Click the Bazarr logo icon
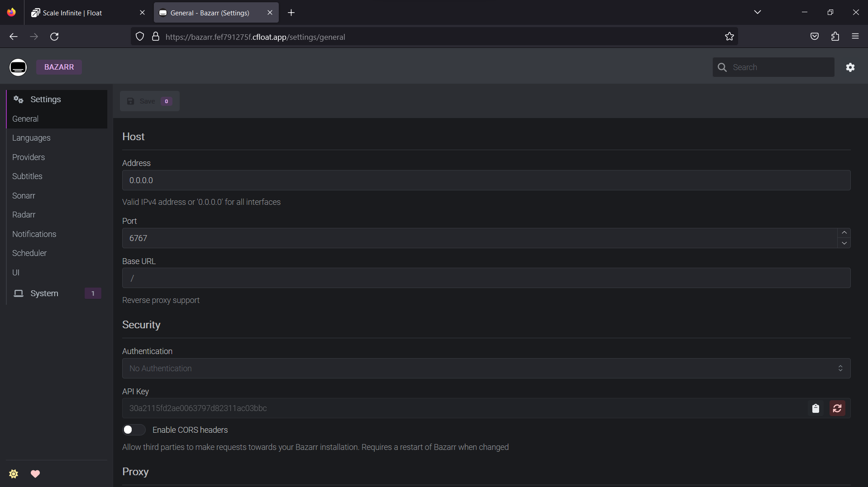Image resolution: width=868 pixels, height=487 pixels. (18, 67)
